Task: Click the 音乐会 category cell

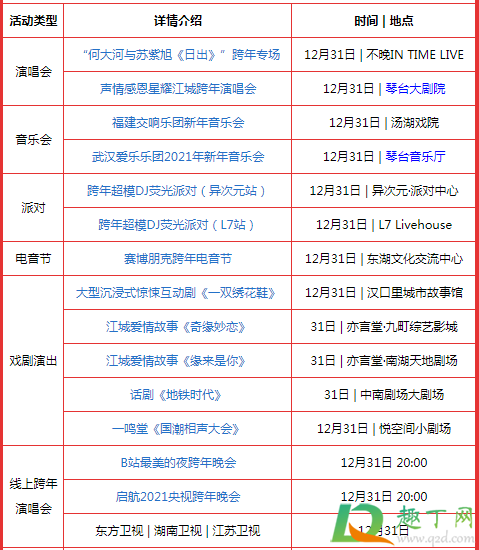Action: [33, 140]
